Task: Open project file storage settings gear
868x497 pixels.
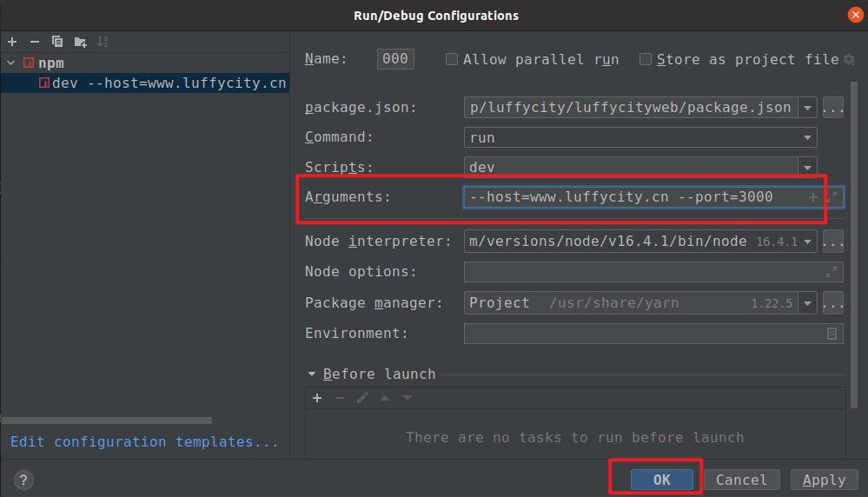Action: [x=850, y=59]
